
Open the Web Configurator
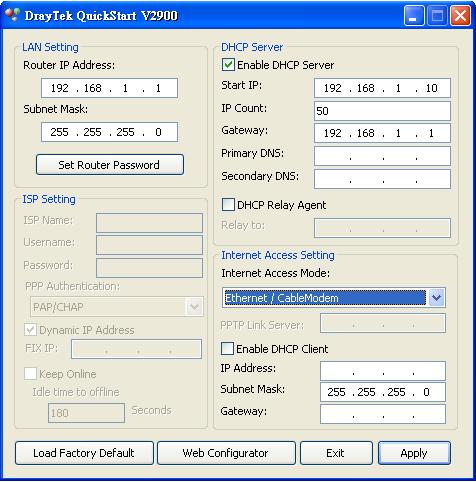point(226,453)
